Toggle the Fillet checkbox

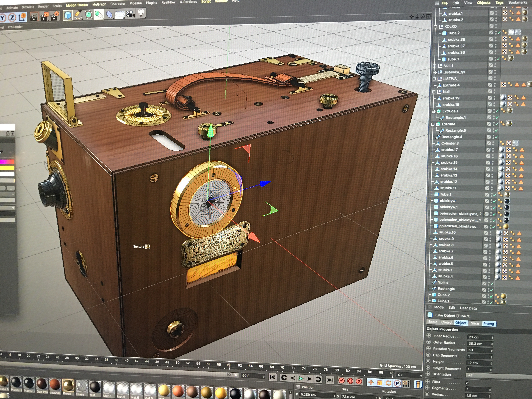(x=467, y=382)
